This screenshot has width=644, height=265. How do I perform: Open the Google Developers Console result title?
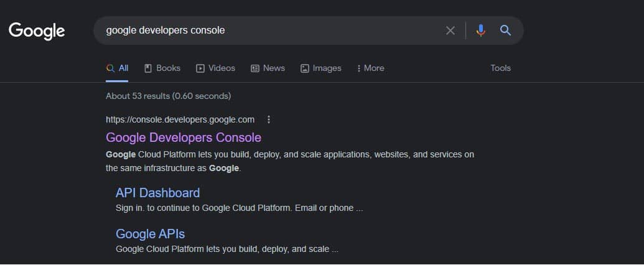pyautogui.click(x=184, y=137)
